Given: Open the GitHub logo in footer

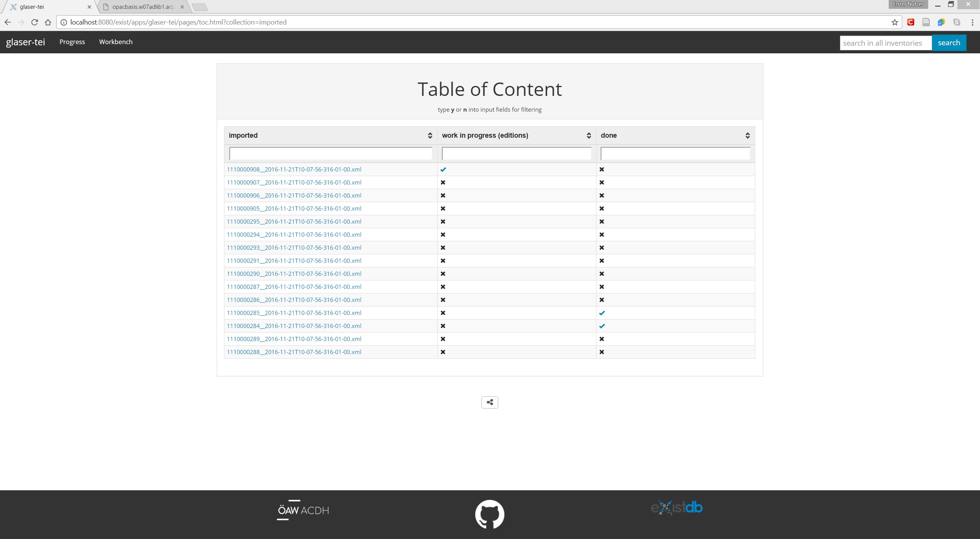Looking at the screenshot, I should coord(489,514).
